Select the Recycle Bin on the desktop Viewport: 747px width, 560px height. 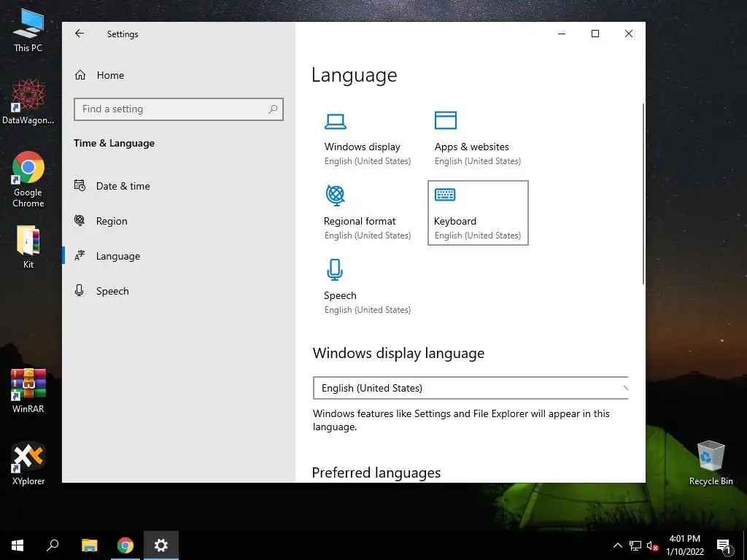click(x=711, y=463)
